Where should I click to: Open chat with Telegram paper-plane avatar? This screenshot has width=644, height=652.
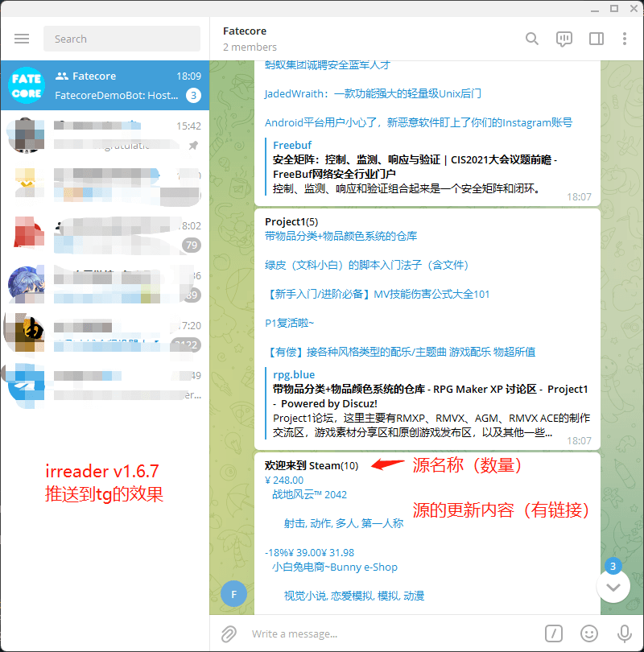[x=105, y=385]
